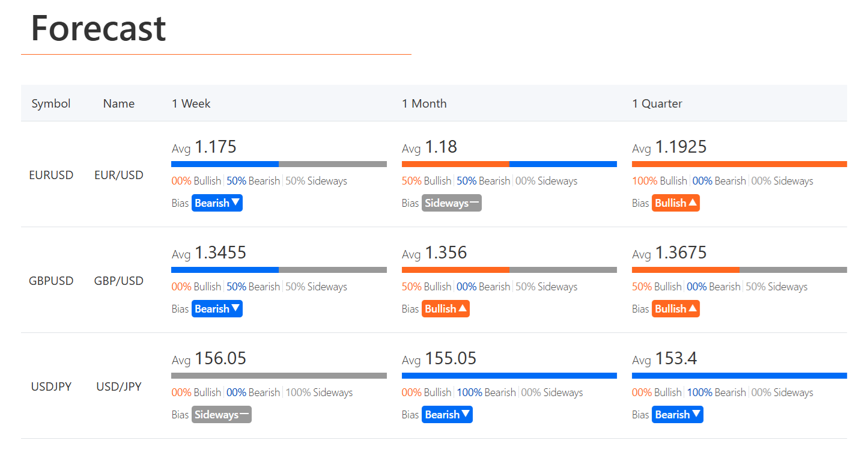Click the 1.3455 average value

click(x=220, y=252)
